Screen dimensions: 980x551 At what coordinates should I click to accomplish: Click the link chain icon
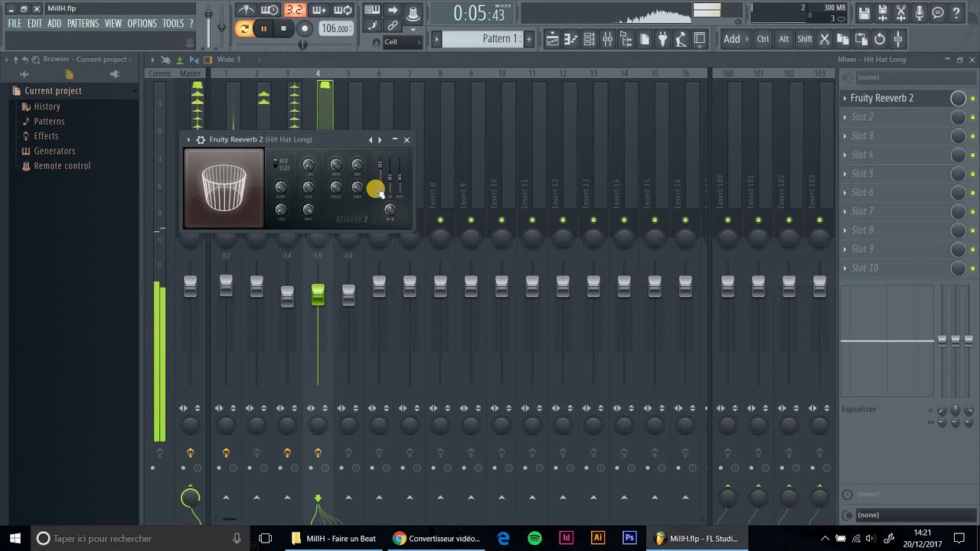coord(393,26)
